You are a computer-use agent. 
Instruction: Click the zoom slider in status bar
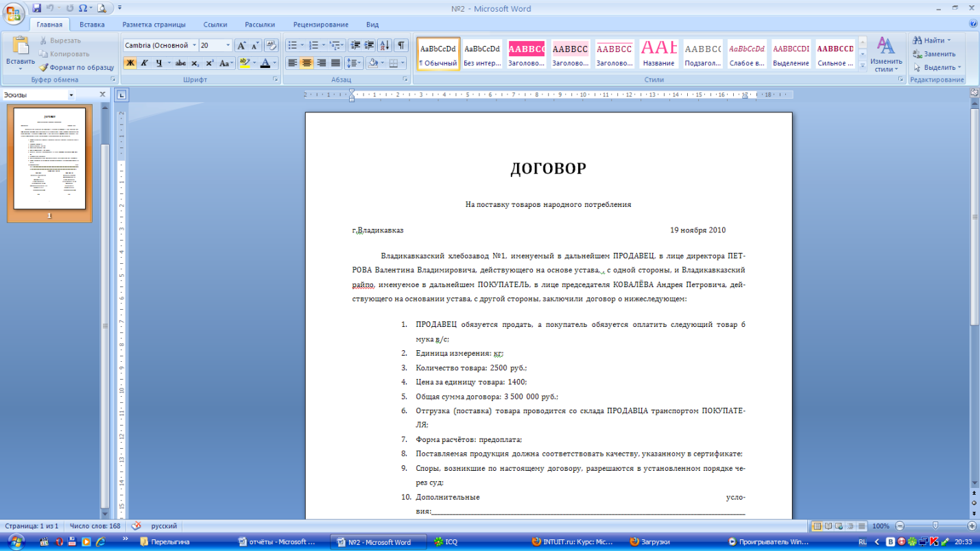[x=935, y=526]
